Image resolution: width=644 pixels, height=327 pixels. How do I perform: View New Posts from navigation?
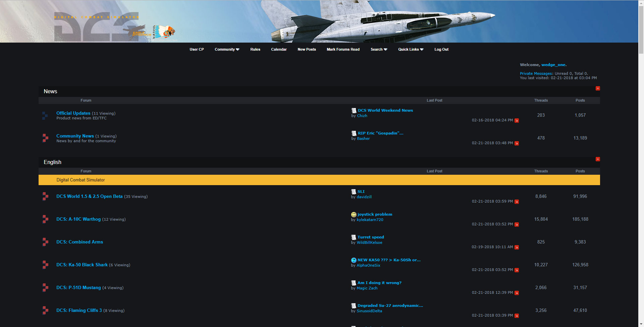[x=307, y=49]
